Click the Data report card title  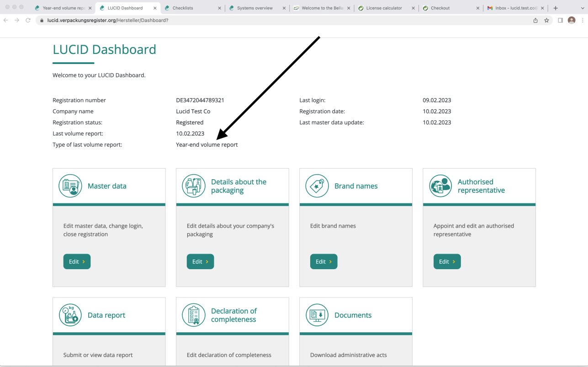point(106,315)
